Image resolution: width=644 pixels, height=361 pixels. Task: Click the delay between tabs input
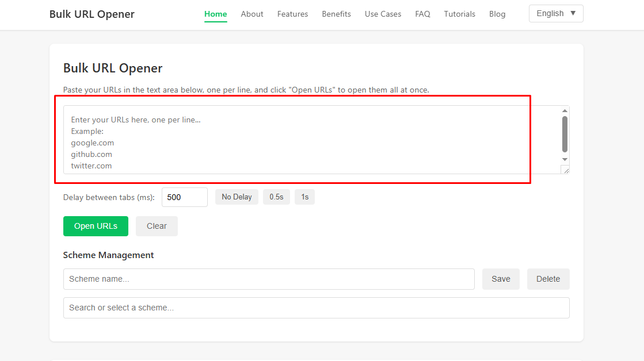point(184,197)
